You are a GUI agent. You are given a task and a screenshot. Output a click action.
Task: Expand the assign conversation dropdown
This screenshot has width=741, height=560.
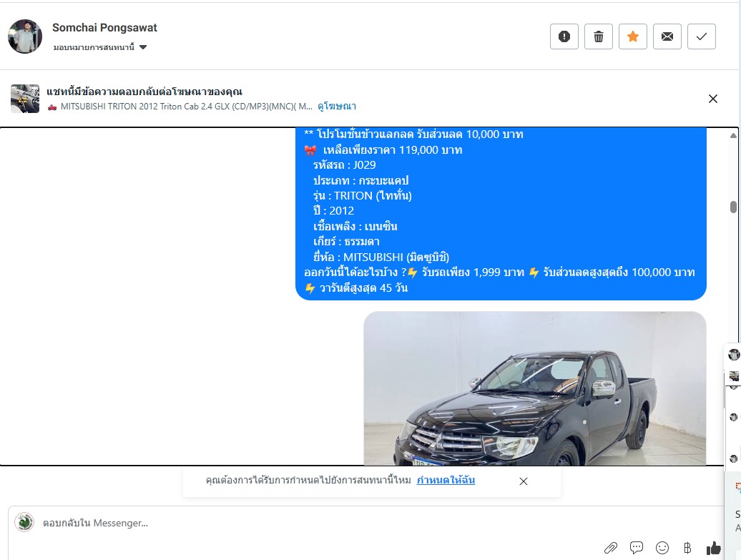100,47
